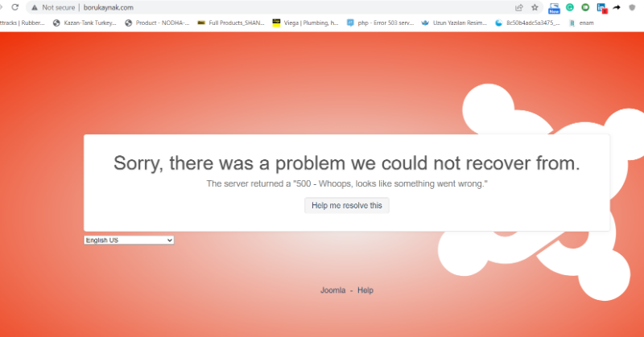
Task: Open the Viega Plumbing bookmark
Action: click(306, 23)
